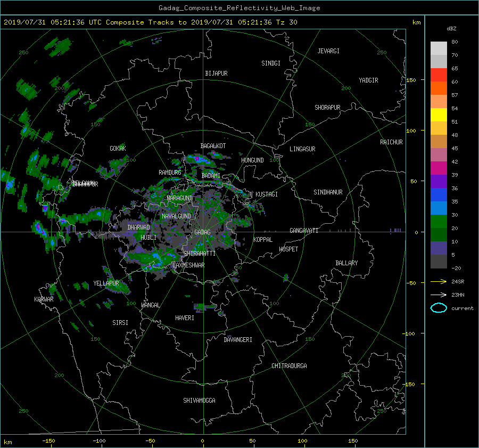Viewport: 479px width, 448px height.
Task: Click the KOPPAL city label
Action: click(x=263, y=240)
